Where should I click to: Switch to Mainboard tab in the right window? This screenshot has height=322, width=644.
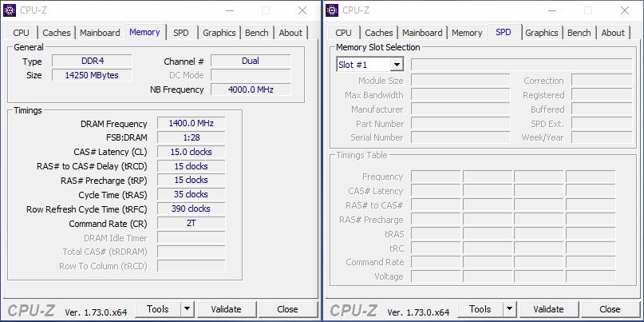[422, 33]
